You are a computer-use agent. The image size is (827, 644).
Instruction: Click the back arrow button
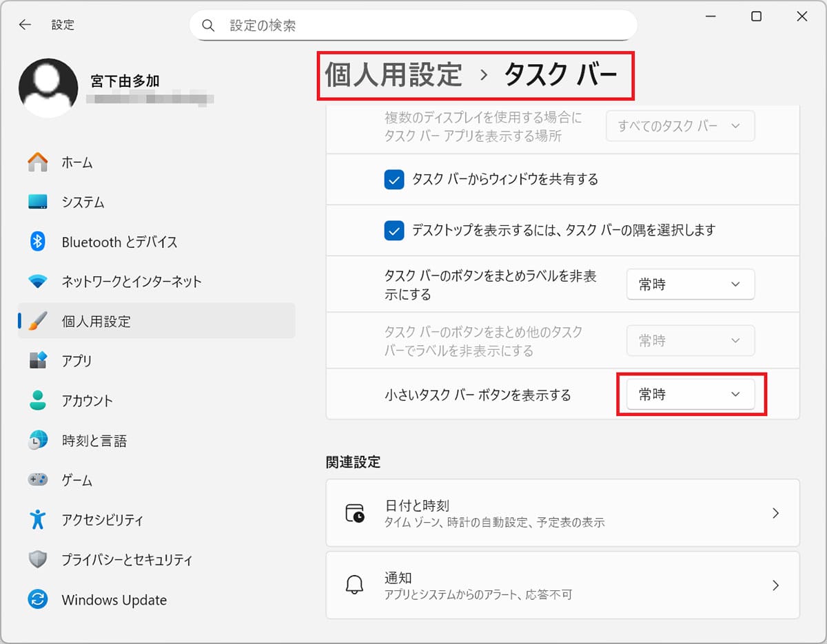(25, 24)
